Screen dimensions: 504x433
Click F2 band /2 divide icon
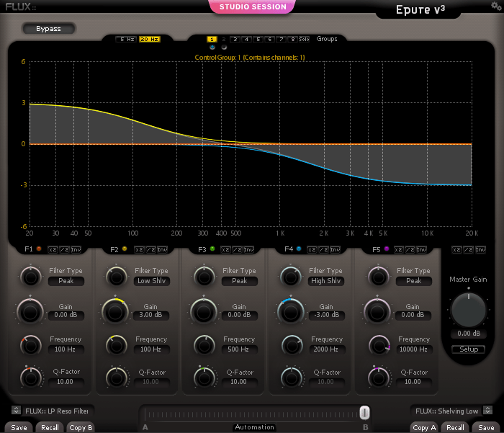pos(150,249)
